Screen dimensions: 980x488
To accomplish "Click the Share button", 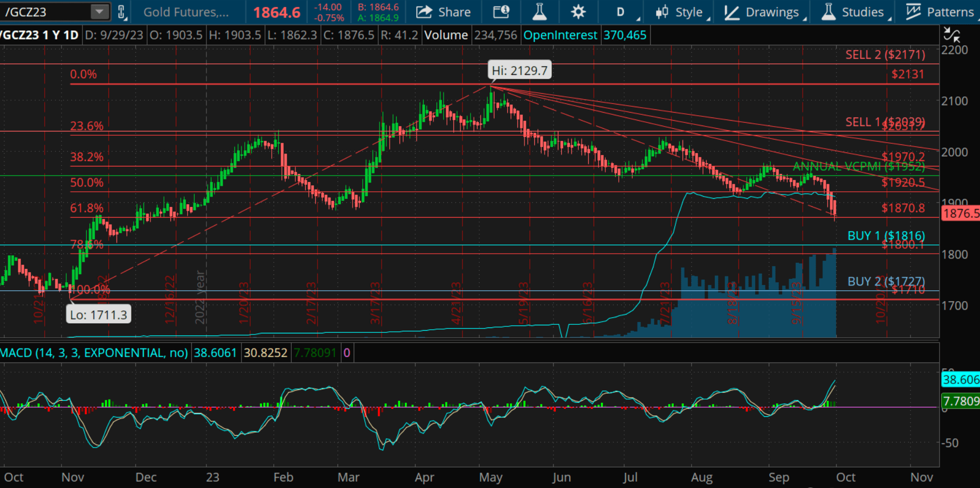I will (443, 12).
